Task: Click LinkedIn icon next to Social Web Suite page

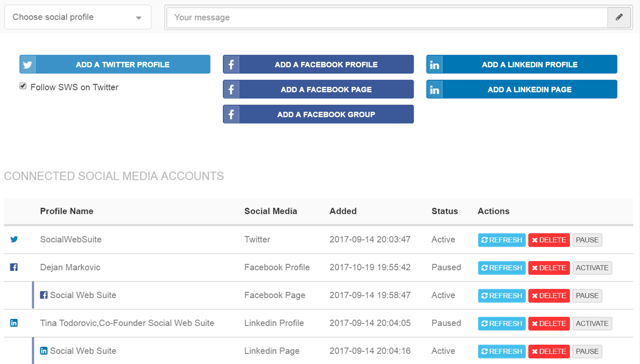Action: pyautogui.click(x=44, y=350)
